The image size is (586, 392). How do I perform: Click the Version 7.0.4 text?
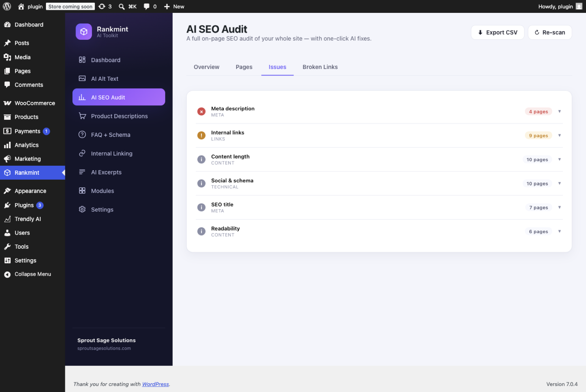pyautogui.click(x=562, y=384)
